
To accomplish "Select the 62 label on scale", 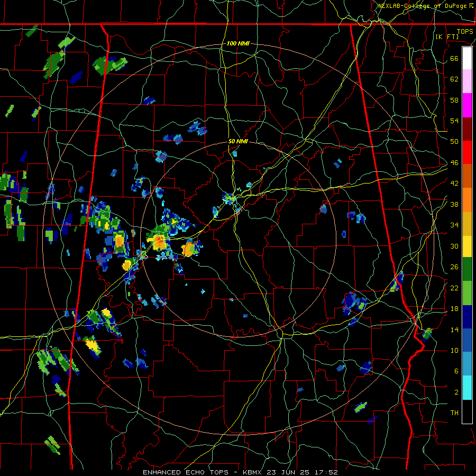I will pos(454,79).
